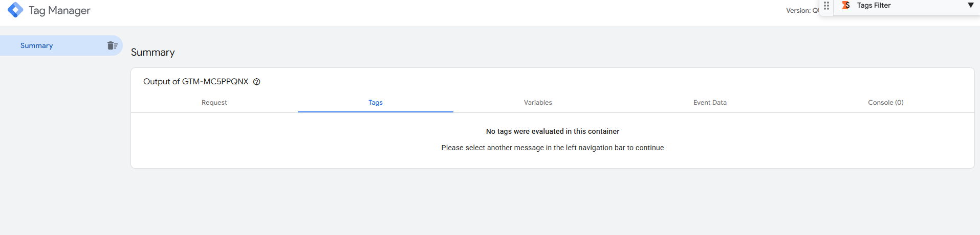Grab the six-dot drag handle icon
The image size is (980, 235).
(x=826, y=6)
